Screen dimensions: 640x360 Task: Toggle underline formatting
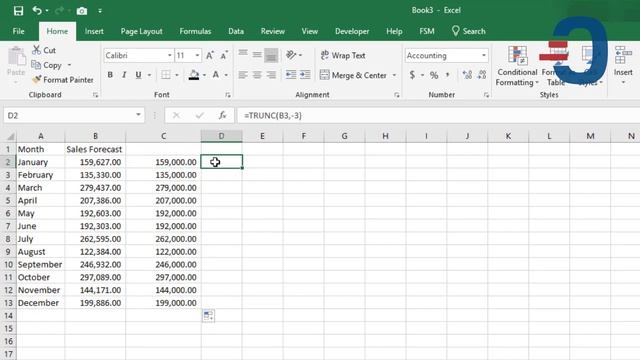pos(138,75)
